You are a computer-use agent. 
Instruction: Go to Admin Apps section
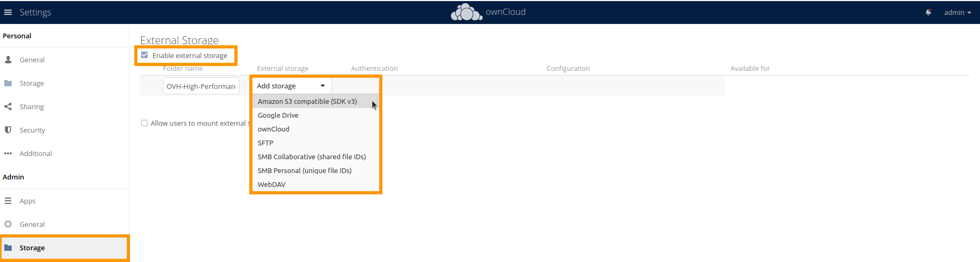(x=28, y=201)
